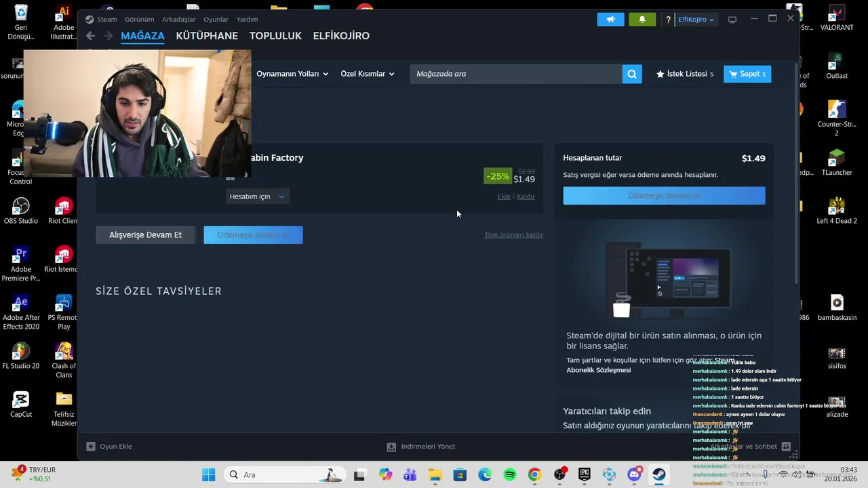
Task: Click Oyun Ekle plus icon
Action: click(x=91, y=447)
